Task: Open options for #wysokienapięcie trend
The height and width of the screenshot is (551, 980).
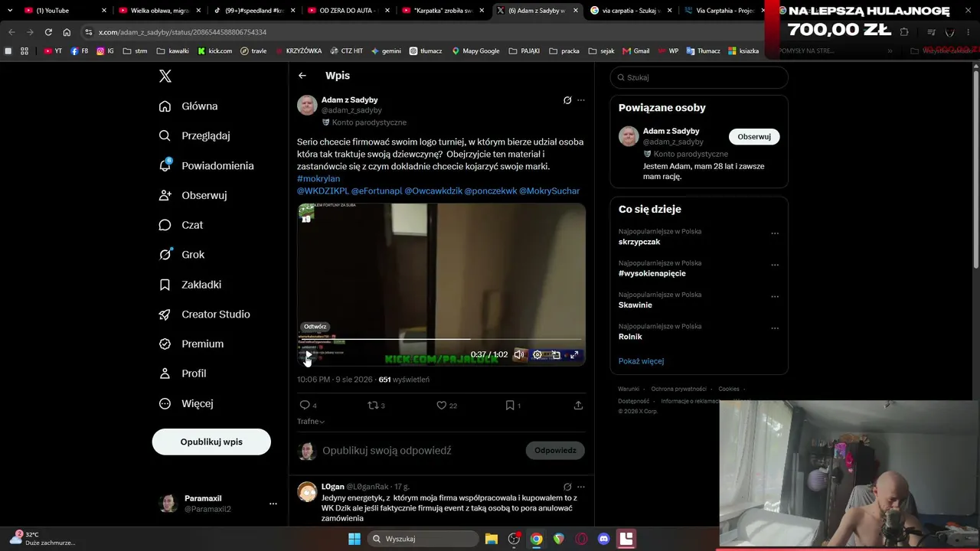Action: coord(775,265)
